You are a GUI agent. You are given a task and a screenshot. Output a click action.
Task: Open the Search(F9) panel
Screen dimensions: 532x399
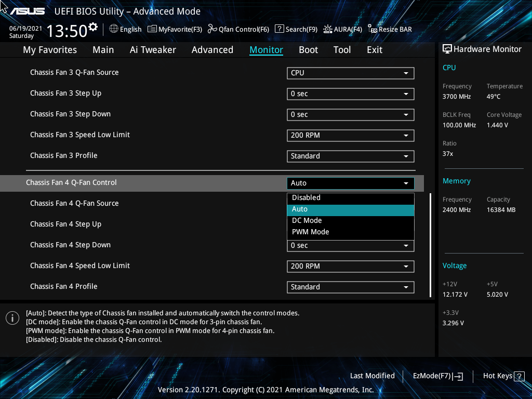pos(296,29)
